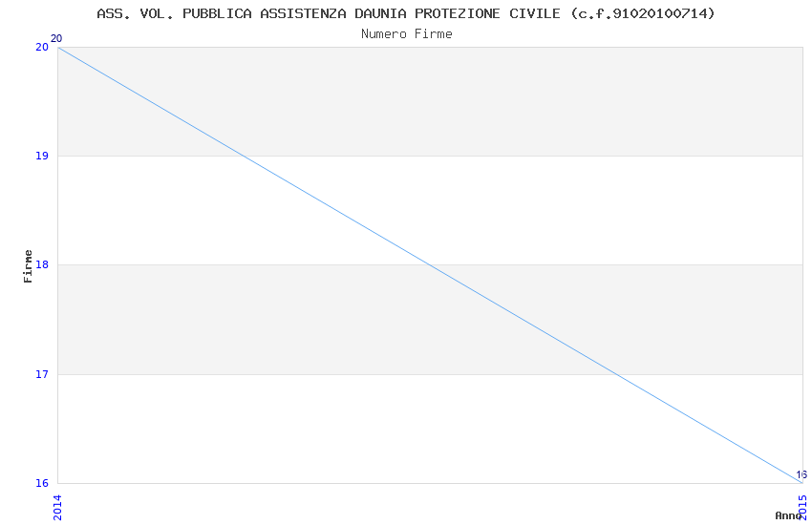The image size is (812, 525).
Task: Click y-axis tick value 18
Action: pos(42,265)
